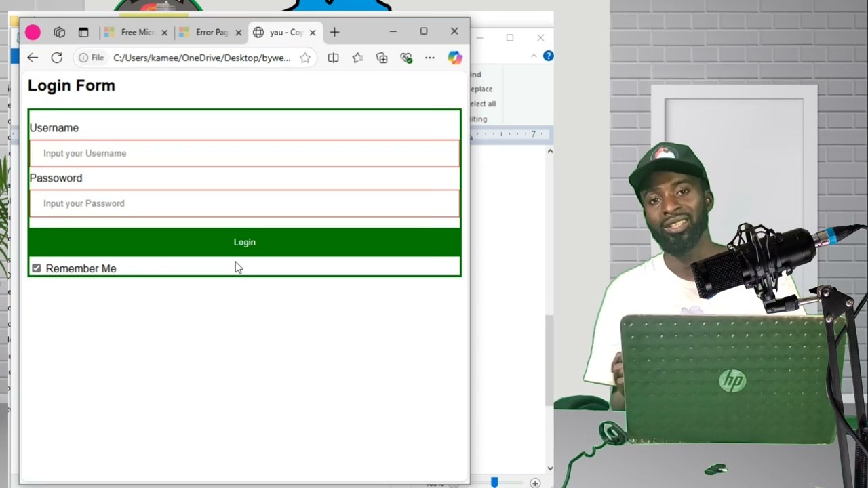Viewport: 868px width, 488px height.
Task: Open Browser essentials heart icon
Action: (406, 58)
